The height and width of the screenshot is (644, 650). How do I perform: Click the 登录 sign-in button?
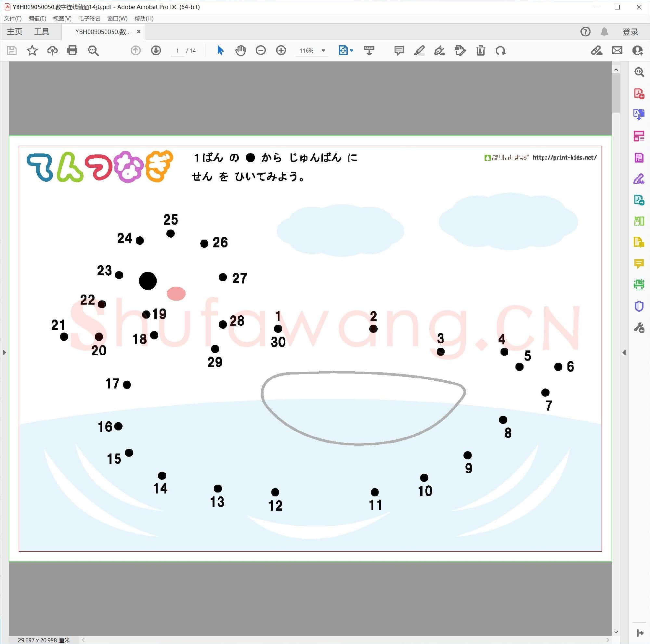[x=630, y=32]
